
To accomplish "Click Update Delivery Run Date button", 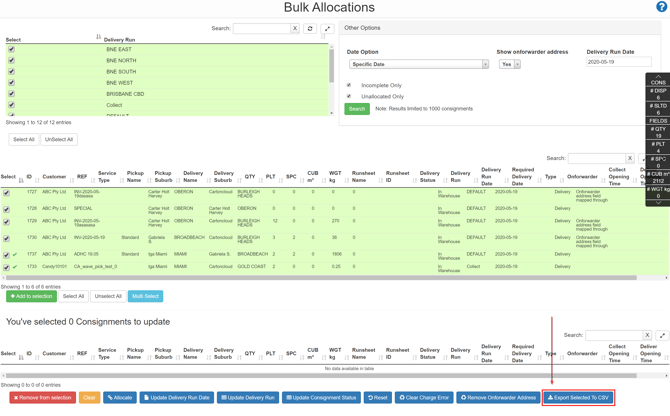I will (x=177, y=398).
